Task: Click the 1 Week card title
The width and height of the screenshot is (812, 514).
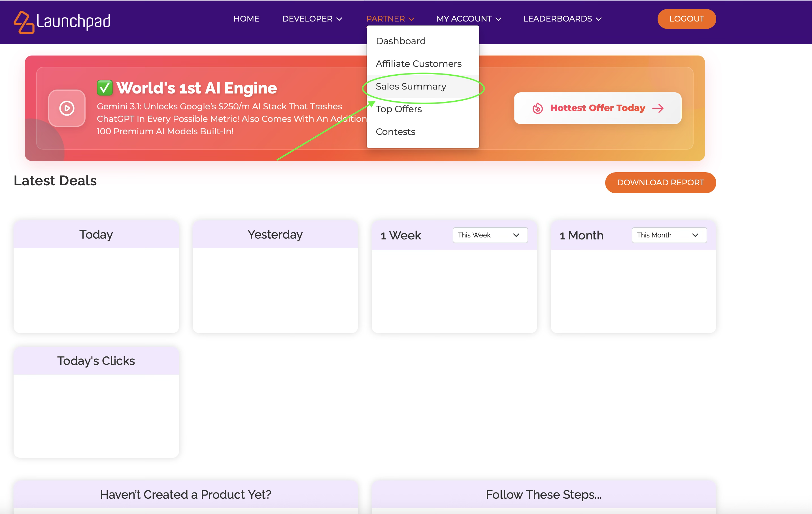Action: (401, 235)
